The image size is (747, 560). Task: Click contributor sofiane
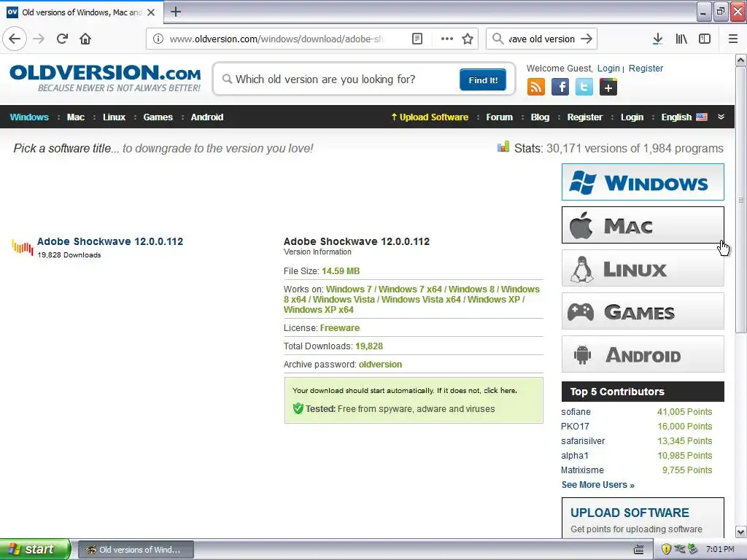click(x=576, y=412)
